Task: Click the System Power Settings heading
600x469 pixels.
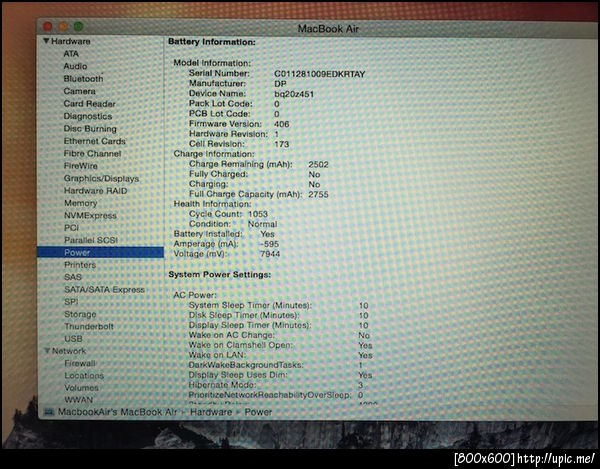Action: (220, 274)
